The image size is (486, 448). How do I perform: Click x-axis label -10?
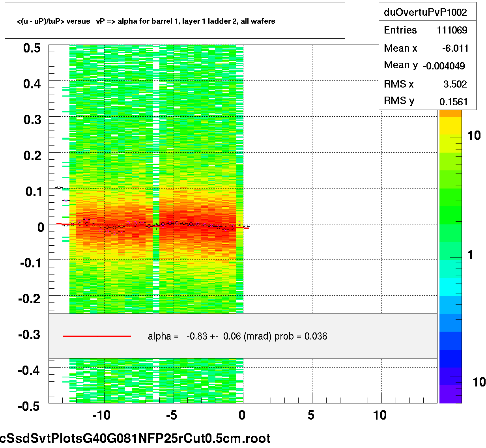pyautogui.click(x=101, y=415)
